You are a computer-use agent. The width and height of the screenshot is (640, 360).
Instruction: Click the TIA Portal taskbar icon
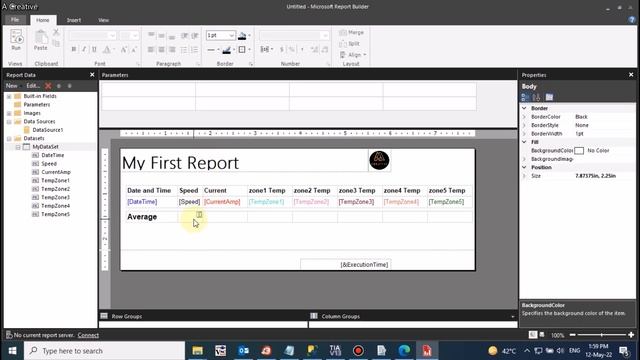tap(335, 351)
